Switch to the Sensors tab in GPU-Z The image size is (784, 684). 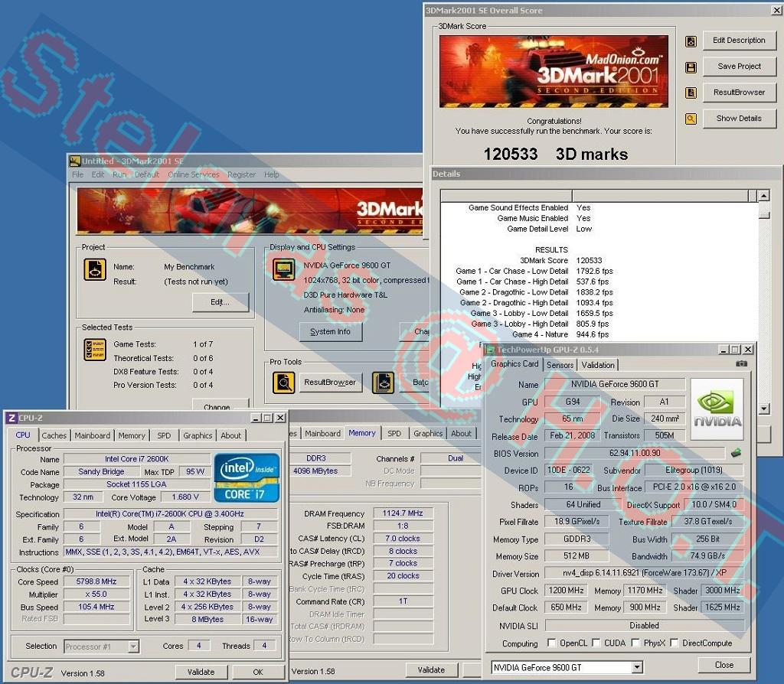coord(560,365)
